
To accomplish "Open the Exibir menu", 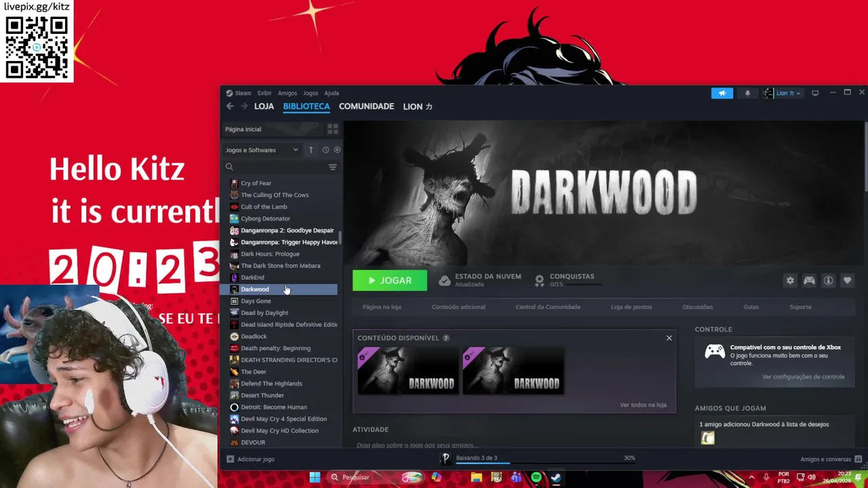I will 264,93.
